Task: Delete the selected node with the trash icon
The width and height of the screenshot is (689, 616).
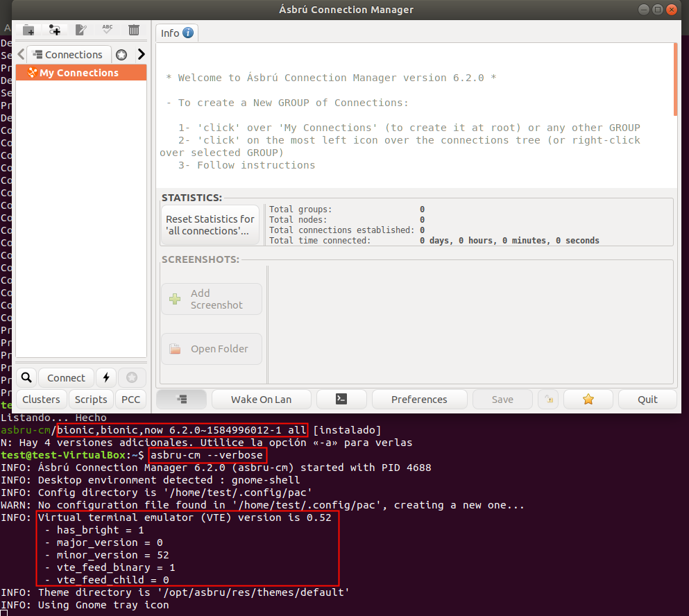Action: (133, 30)
